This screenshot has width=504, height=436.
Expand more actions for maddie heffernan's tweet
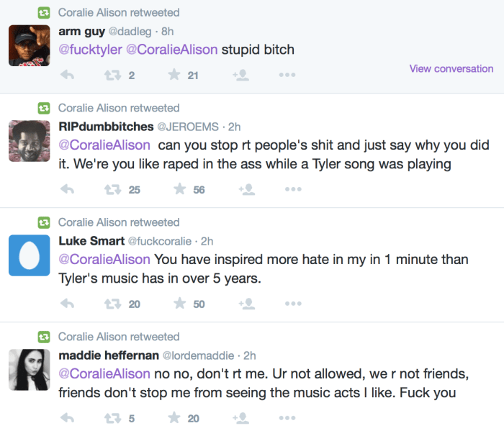[x=287, y=418]
